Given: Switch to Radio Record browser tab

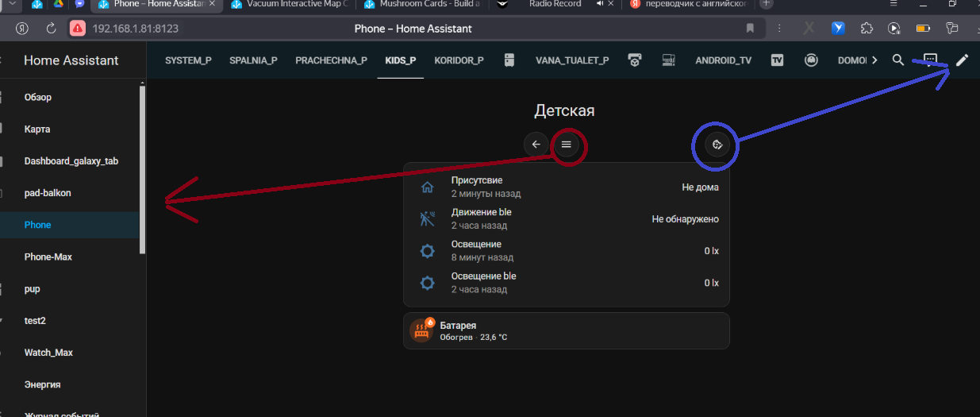Looking at the screenshot, I should pos(555,4).
